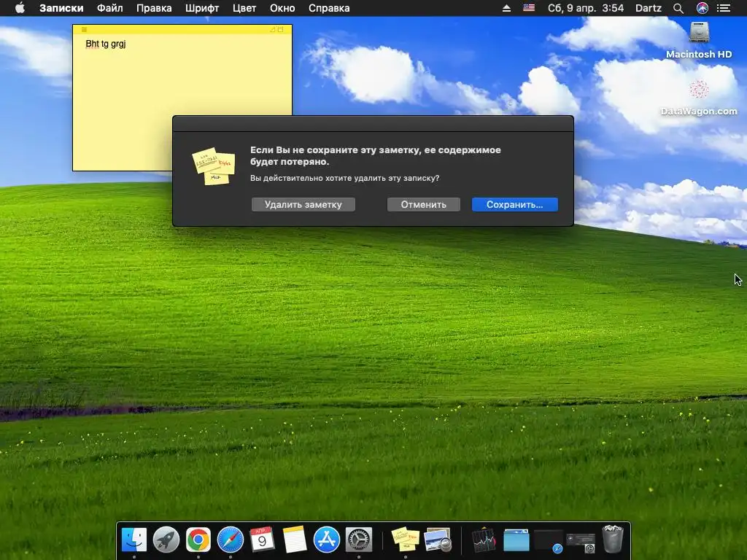Collapse the sticky note with the window-shade button

click(281, 29)
